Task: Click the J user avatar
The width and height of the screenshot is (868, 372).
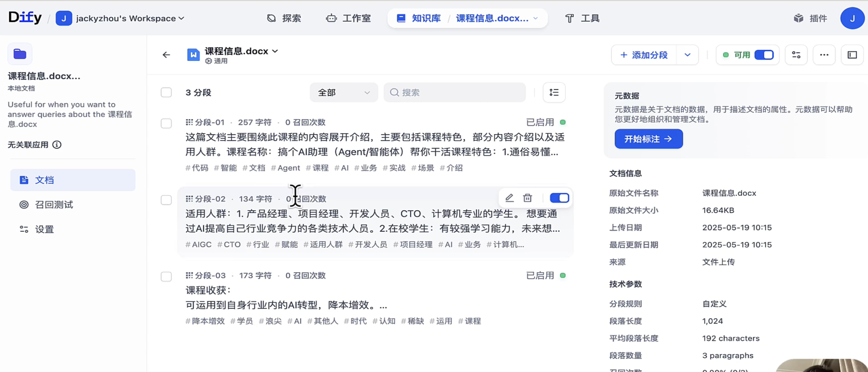Action: point(852,18)
